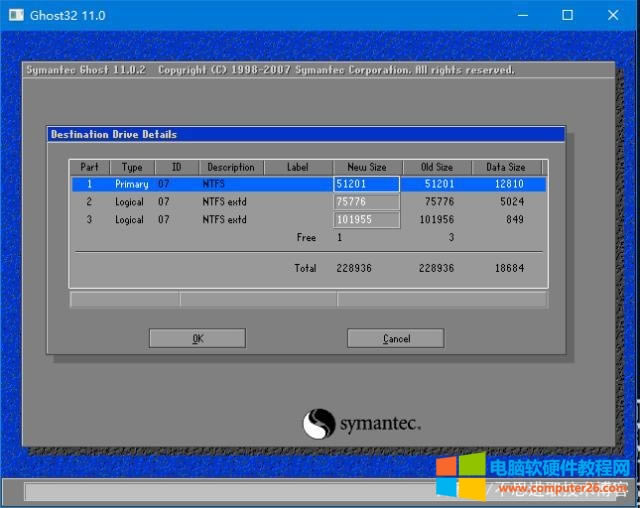Click the NTFS description in row 1
This screenshot has width=640, height=508.
(213, 184)
